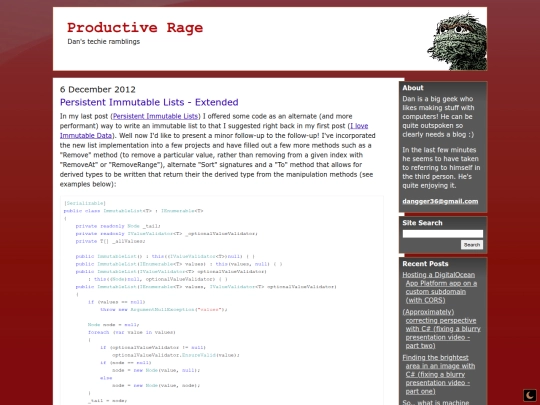The height and width of the screenshot is (405, 540).
Task: Open 'Finding the brightest area in an image' post
Action: tap(439, 374)
